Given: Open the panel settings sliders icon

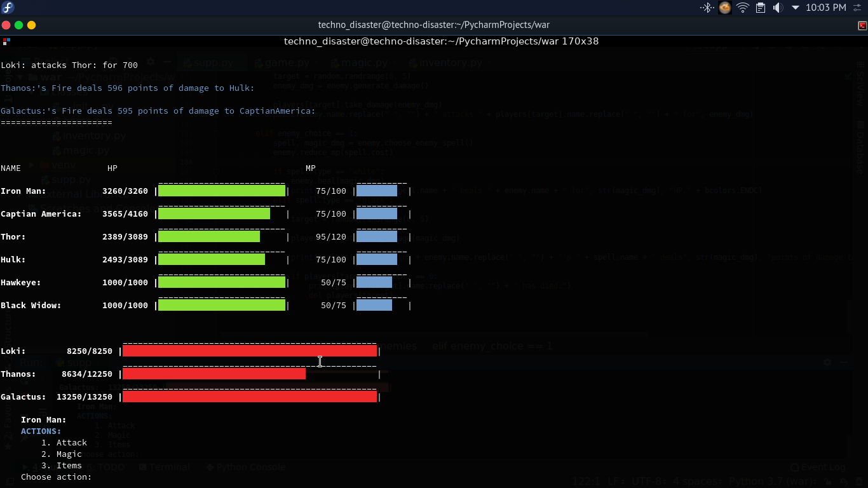Looking at the screenshot, I should click(x=858, y=8).
